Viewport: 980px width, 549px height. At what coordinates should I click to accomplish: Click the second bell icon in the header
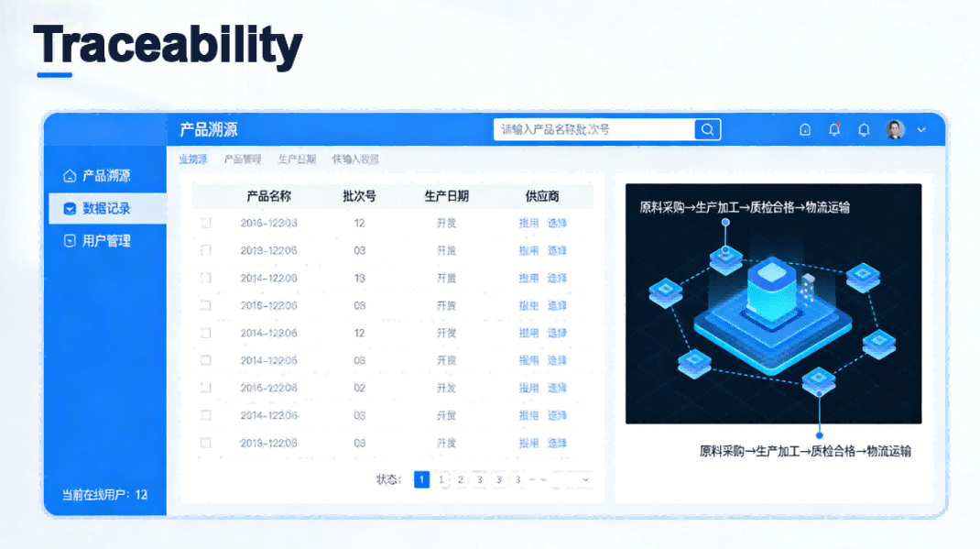point(864,129)
